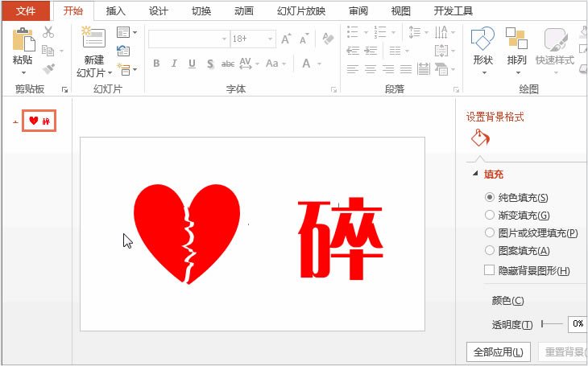Open the Shapes (形状) gallery
The image size is (588, 366).
[483, 49]
